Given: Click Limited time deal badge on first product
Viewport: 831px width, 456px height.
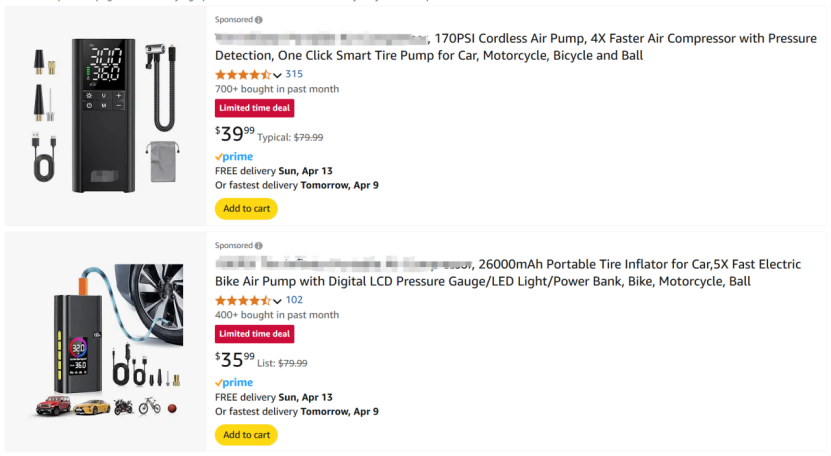Looking at the screenshot, I should 254,108.
